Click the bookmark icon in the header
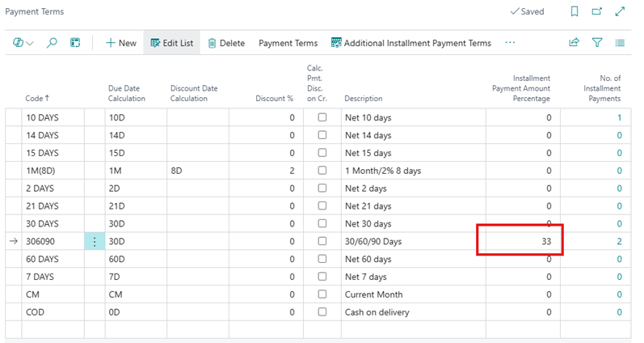This screenshot has height=343, width=644. [575, 12]
